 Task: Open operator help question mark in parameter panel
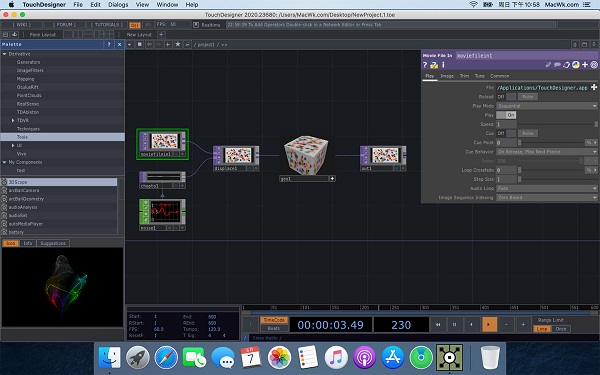425,65
